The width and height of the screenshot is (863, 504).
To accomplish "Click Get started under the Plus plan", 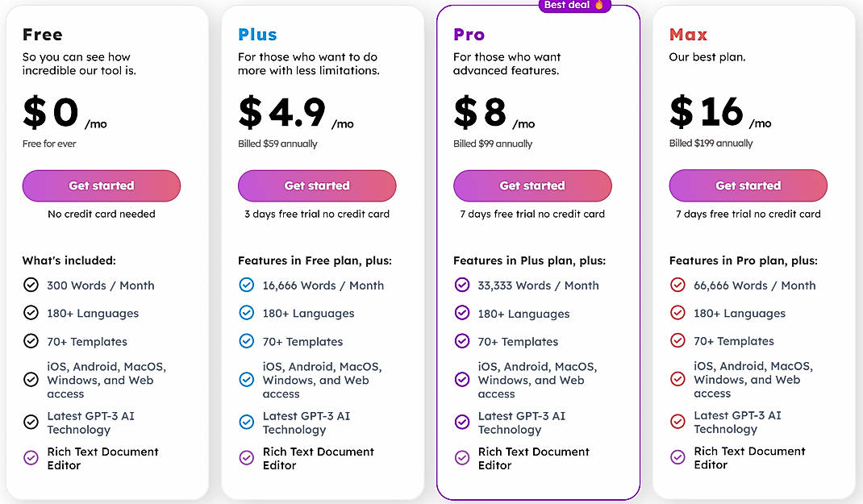I will [316, 185].
